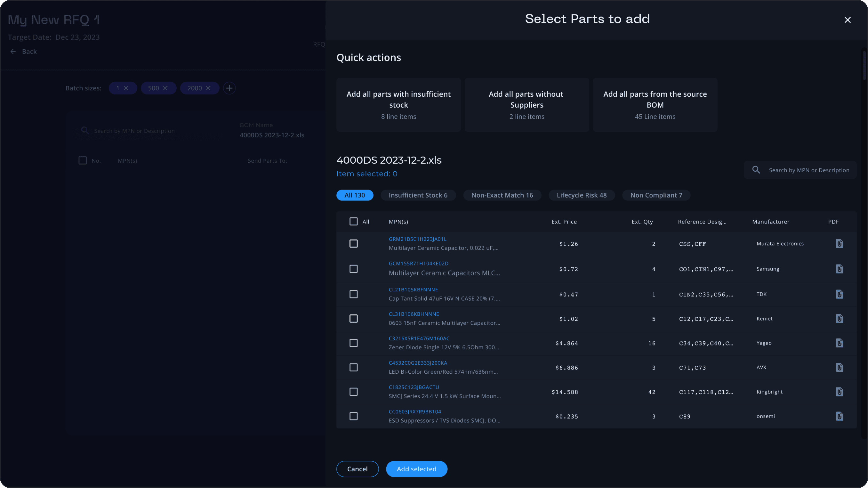Viewport: 868px width, 488px height.
Task: Filter by Non Compliant 7
Action: pyautogui.click(x=656, y=195)
